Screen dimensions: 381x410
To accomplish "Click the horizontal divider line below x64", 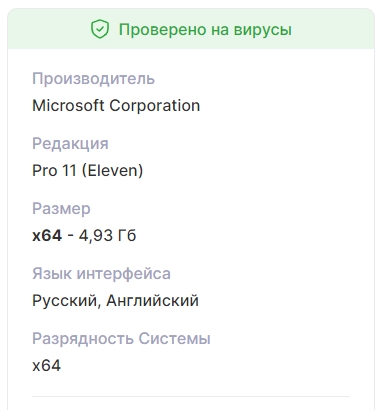I will 191,397.
